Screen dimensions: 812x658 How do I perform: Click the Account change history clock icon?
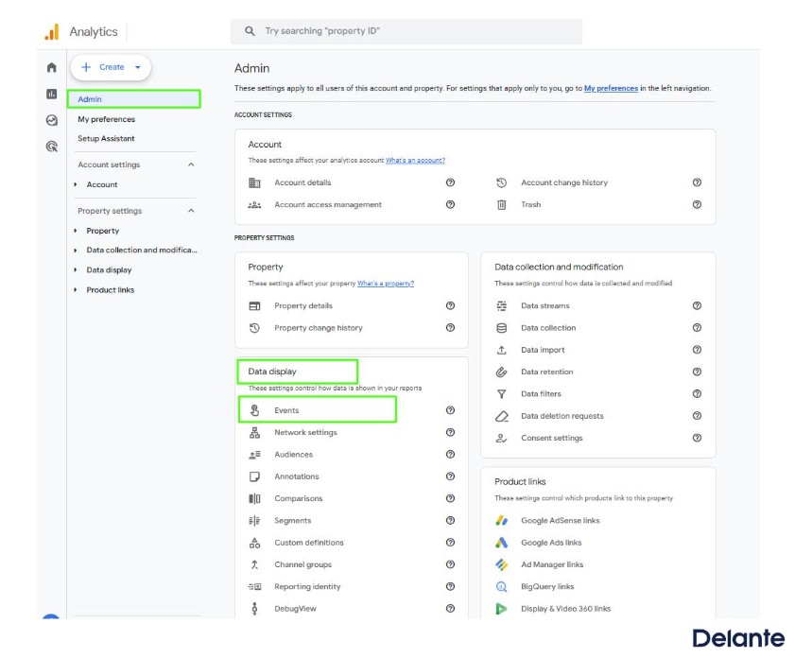pos(501,182)
